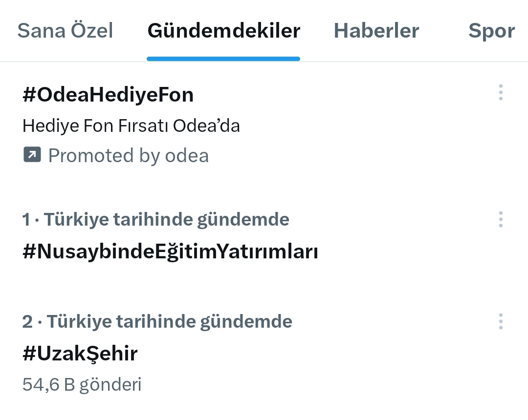The width and height of the screenshot is (528, 420).
Task: Open the Haberler tab
Action: pyautogui.click(x=376, y=31)
